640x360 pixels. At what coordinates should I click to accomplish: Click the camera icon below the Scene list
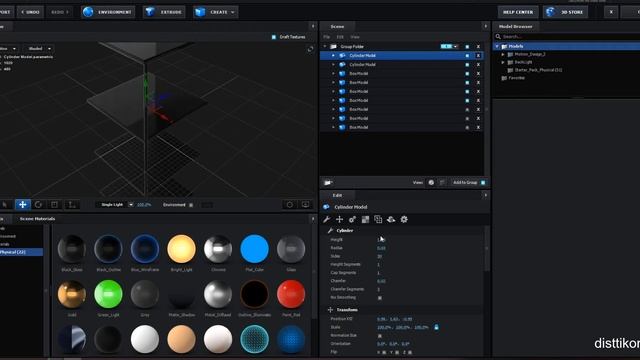tap(328, 182)
